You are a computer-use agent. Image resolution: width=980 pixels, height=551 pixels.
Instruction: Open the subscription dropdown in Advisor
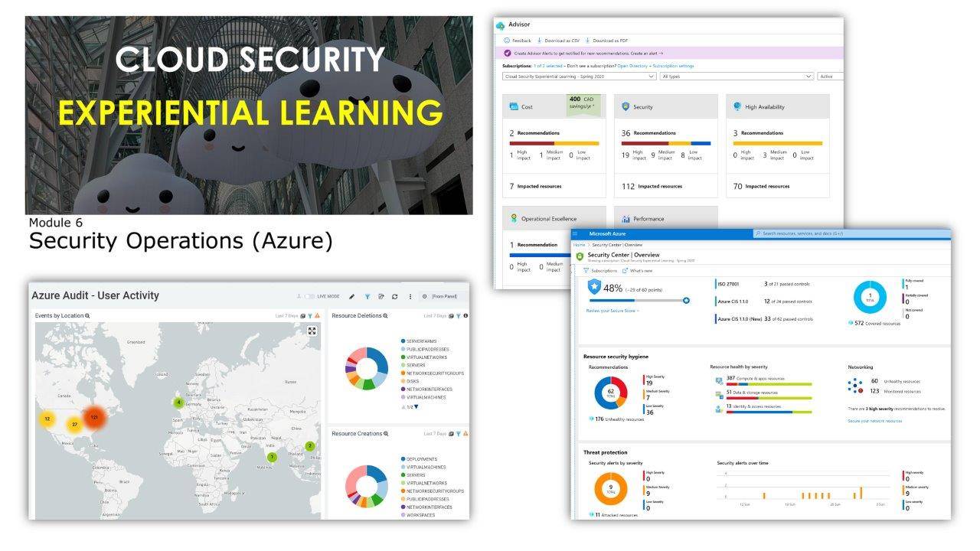point(580,77)
